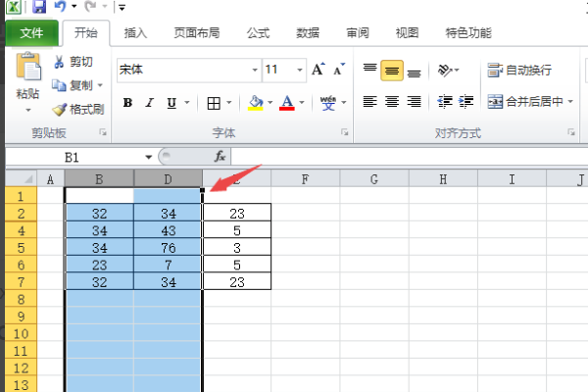The height and width of the screenshot is (392, 588).
Task: Click the formula bar input area
Action: coord(410,157)
